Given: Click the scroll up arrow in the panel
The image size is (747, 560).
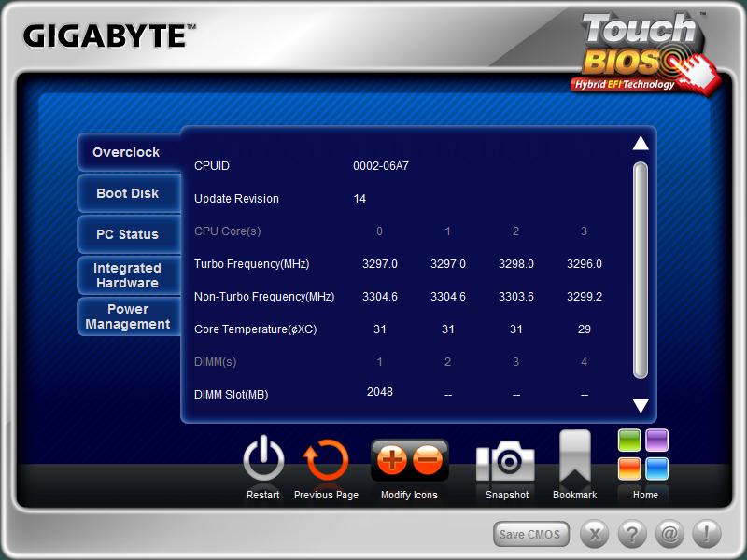Looking at the screenshot, I should pos(641,144).
